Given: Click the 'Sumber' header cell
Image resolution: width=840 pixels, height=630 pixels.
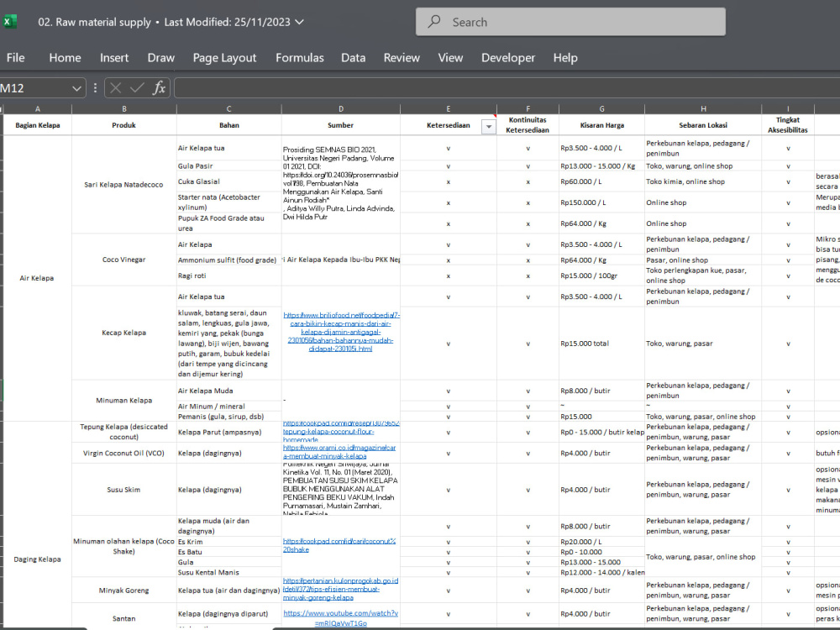Looking at the screenshot, I should click(341, 125).
